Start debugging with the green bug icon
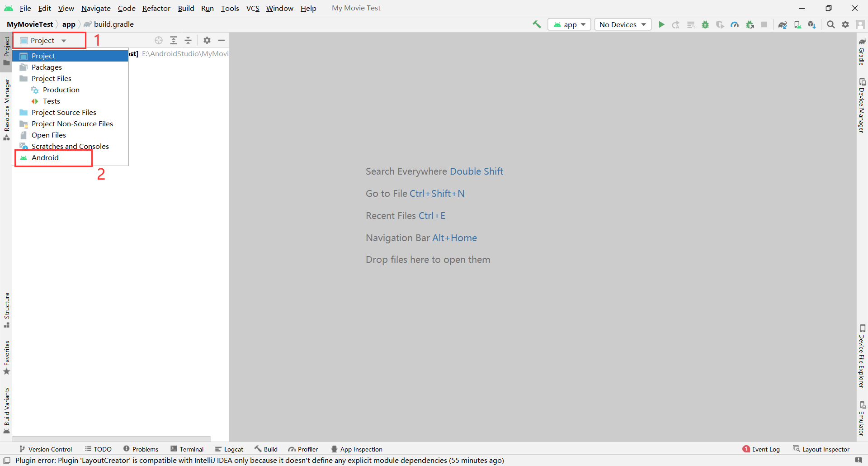 pyautogui.click(x=705, y=24)
